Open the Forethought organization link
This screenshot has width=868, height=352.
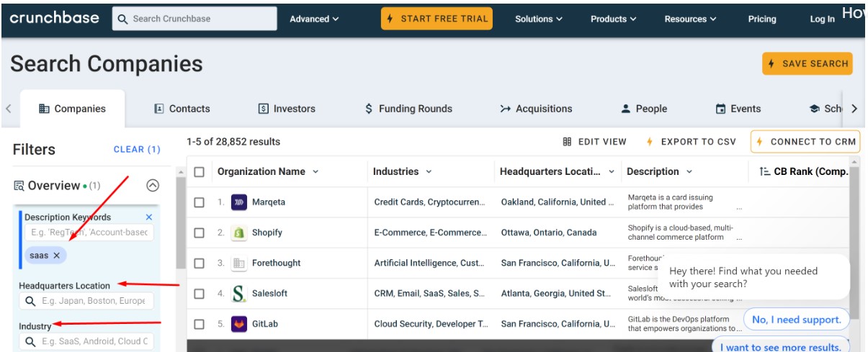[277, 263]
